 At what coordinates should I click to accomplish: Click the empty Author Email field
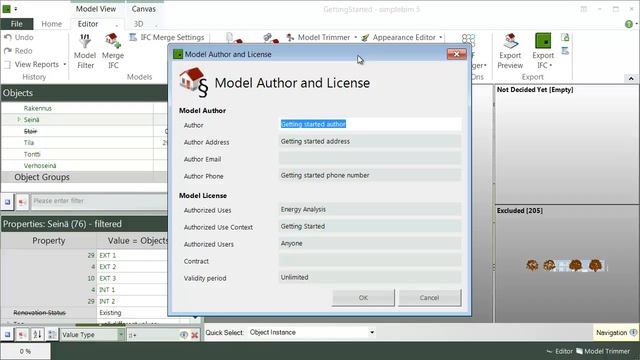(370, 158)
